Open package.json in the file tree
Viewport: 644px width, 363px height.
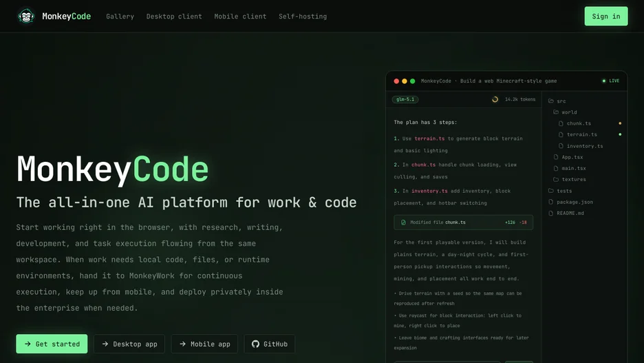(x=571, y=202)
